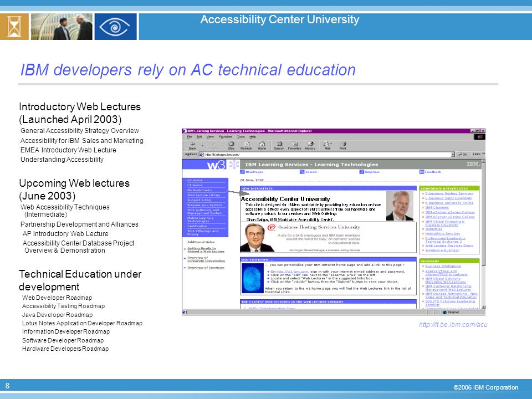This screenshot has height=399, width=532.
Task: Click the BluePages icon link
Action: click(252, 172)
